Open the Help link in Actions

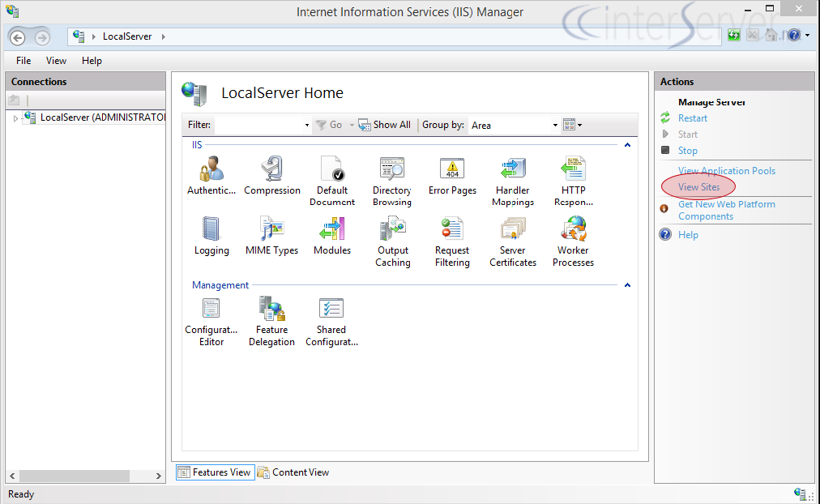[x=688, y=235]
